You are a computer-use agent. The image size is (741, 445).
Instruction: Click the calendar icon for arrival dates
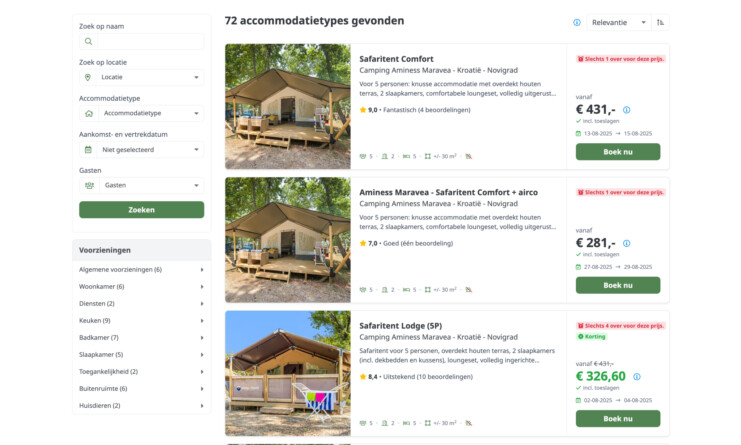tap(89, 150)
